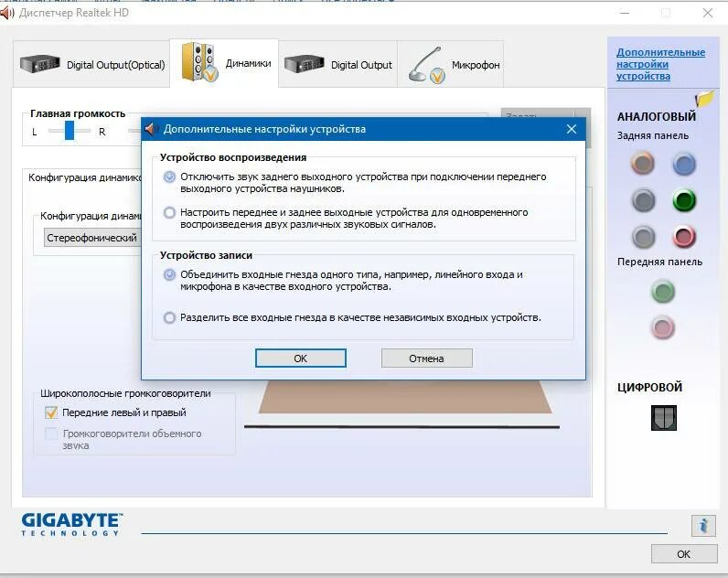This screenshot has width=728, height=578.
Task: Close the device settings dialog
Action: coord(572,129)
